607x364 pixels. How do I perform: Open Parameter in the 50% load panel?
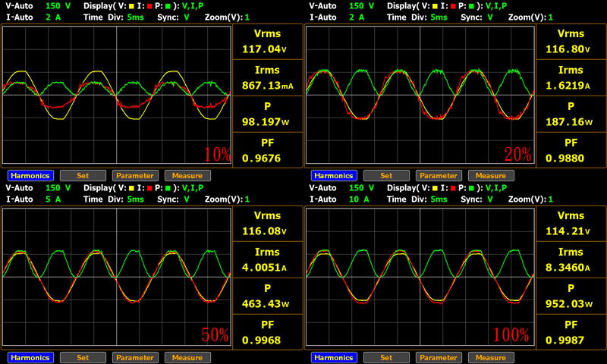(135, 357)
